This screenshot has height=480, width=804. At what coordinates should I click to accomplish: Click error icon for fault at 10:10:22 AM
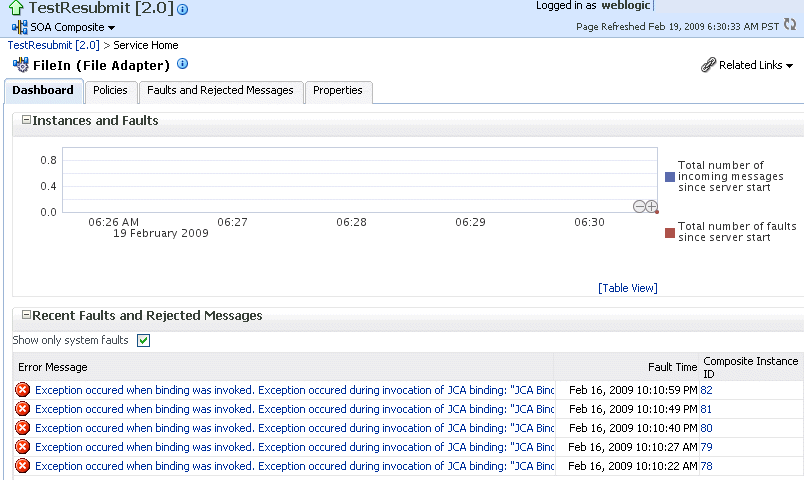tap(23, 466)
